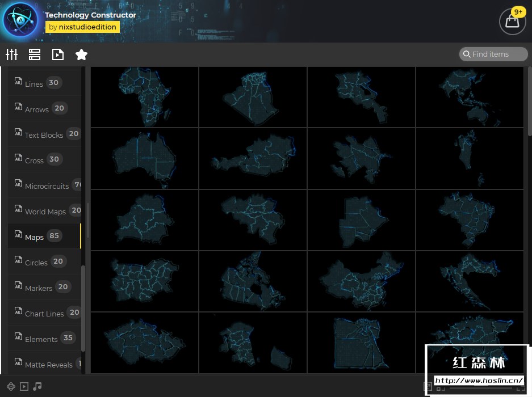The image size is (532, 397).
Task: Click the music note icon in bottom bar
Action: 37,386
